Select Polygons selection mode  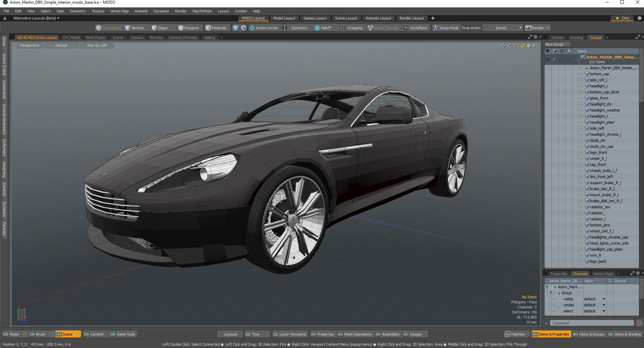pyautogui.click(x=189, y=28)
